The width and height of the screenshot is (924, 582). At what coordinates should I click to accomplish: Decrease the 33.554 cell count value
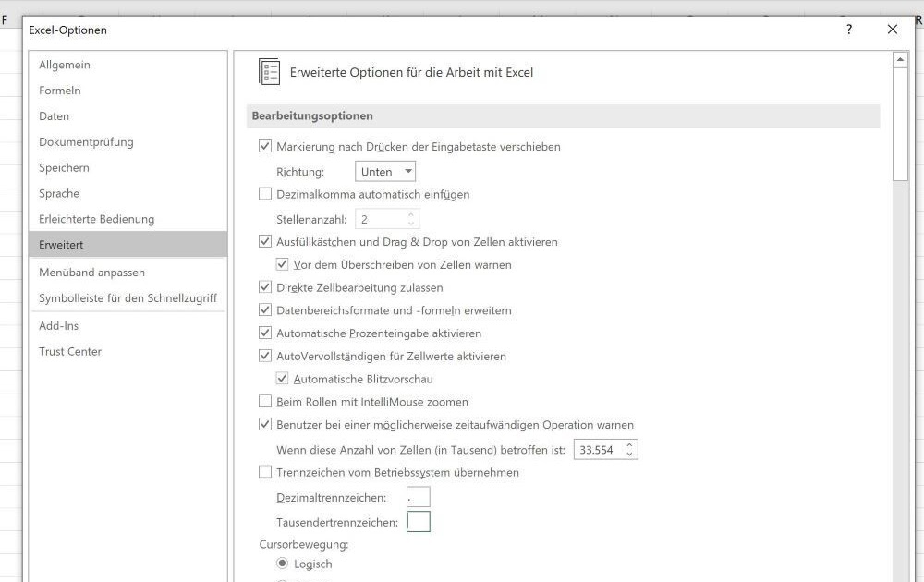(x=630, y=455)
